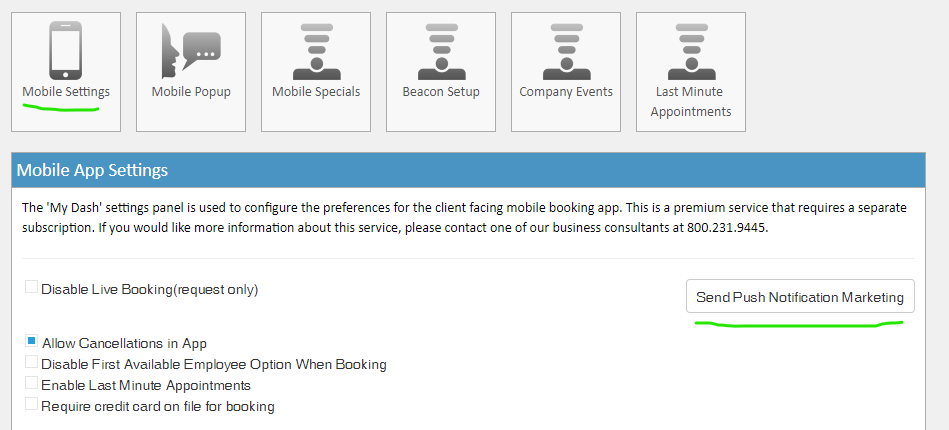The image size is (949, 430).
Task: Check Enable Last Minute Appointments box
Action: [31, 383]
